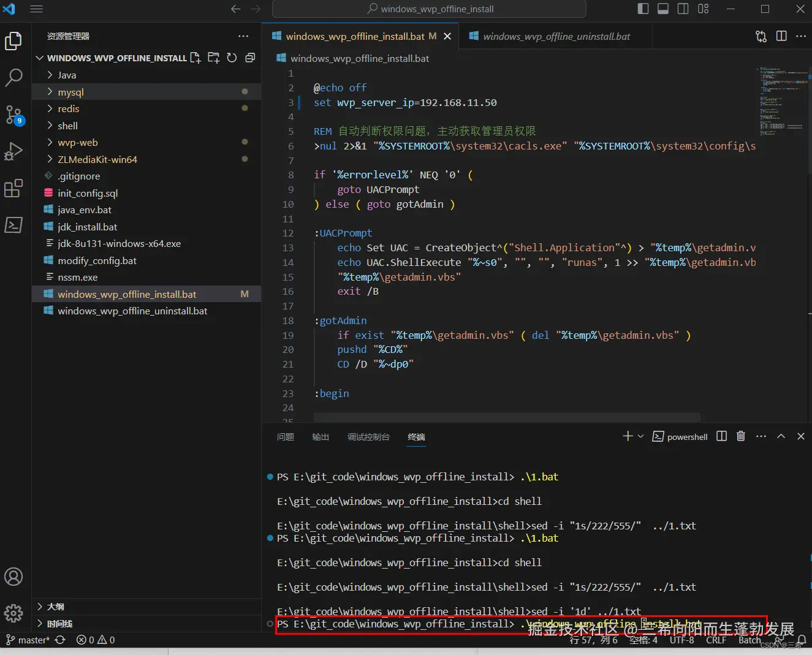
Task: Open the Search view in activity bar
Action: (13, 77)
